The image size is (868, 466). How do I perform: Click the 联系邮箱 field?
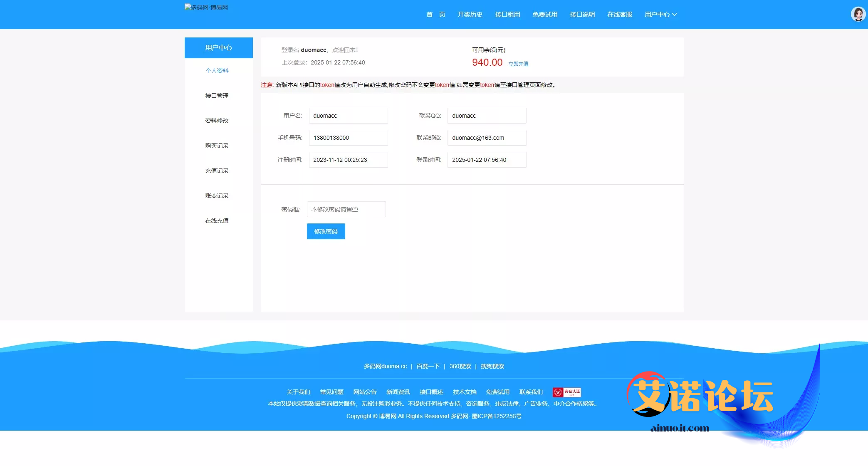487,138
